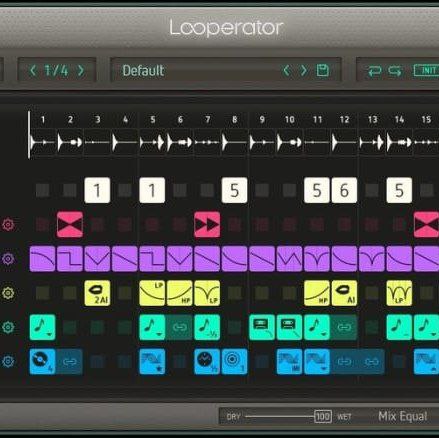This screenshot has width=439, height=438.
Task: Select the pink fast-forward cell at step 7
Action: pos(207,224)
